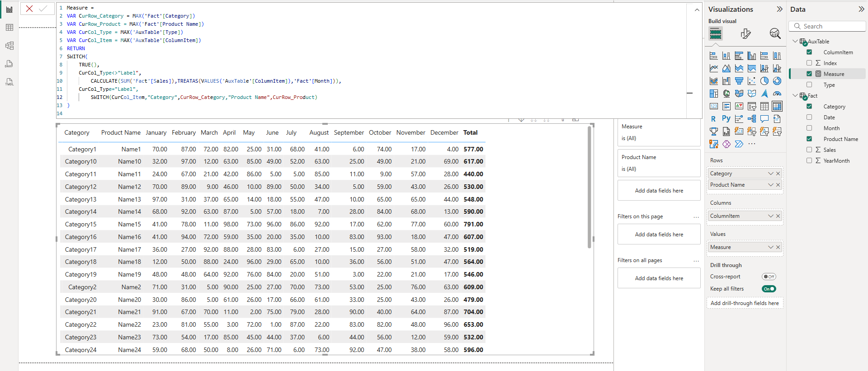The width and height of the screenshot is (868, 371).
Task: Select the Line chart visual
Action: [x=714, y=68]
